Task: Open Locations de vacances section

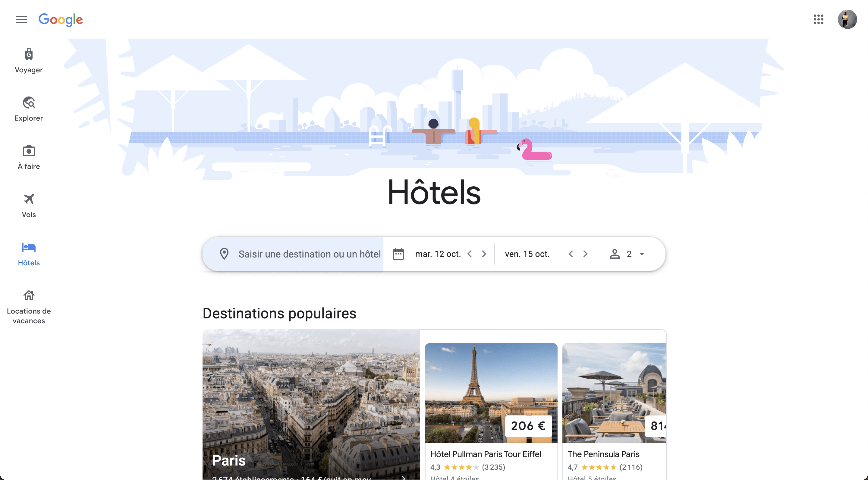Action: (x=29, y=307)
